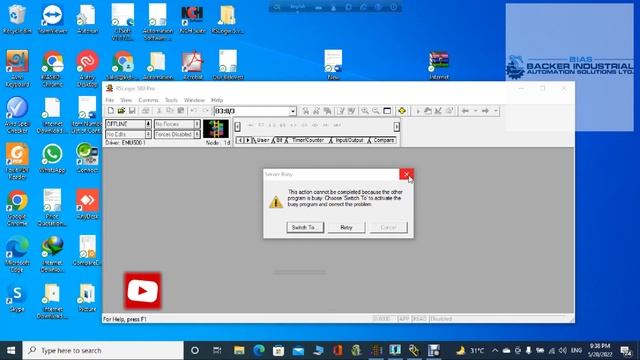Open the Forces Disabled dropdown arrow

point(197,134)
